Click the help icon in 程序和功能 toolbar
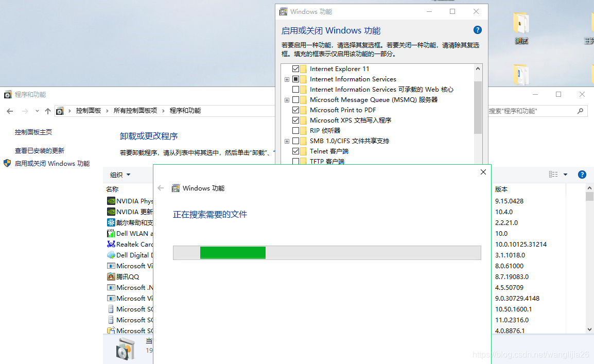This screenshot has height=364, width=594. click(582, 174)
